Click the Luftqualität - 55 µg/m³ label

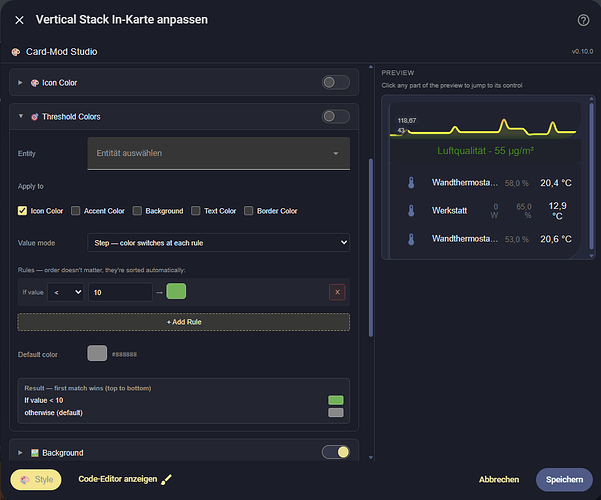[485, 151]
